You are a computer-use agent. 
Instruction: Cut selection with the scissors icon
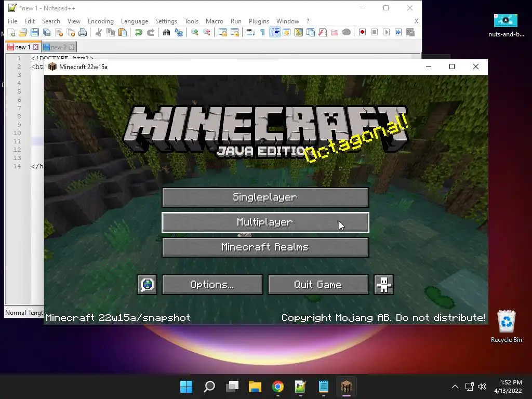pos(99,32)
